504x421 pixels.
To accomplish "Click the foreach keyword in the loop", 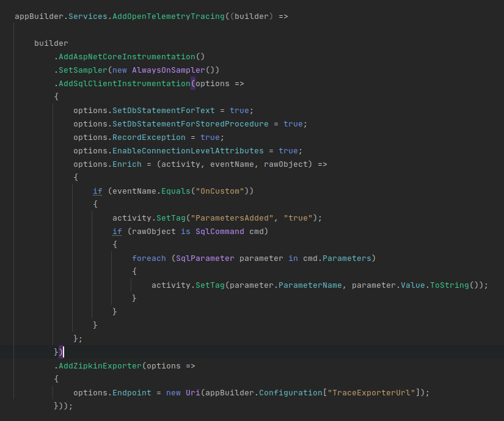I will coord(149,258).
